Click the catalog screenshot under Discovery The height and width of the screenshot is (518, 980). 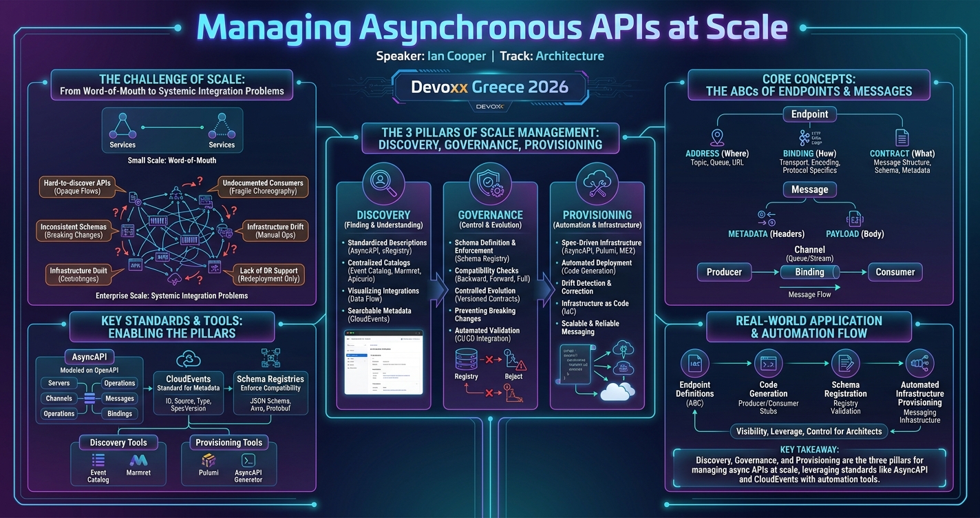click(383, 362)
